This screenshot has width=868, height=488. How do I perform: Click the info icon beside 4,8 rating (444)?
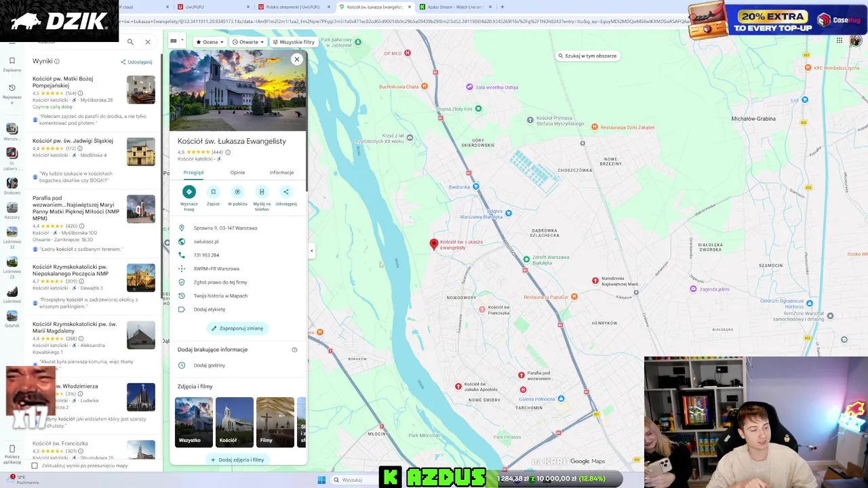(x=228, y=152)
